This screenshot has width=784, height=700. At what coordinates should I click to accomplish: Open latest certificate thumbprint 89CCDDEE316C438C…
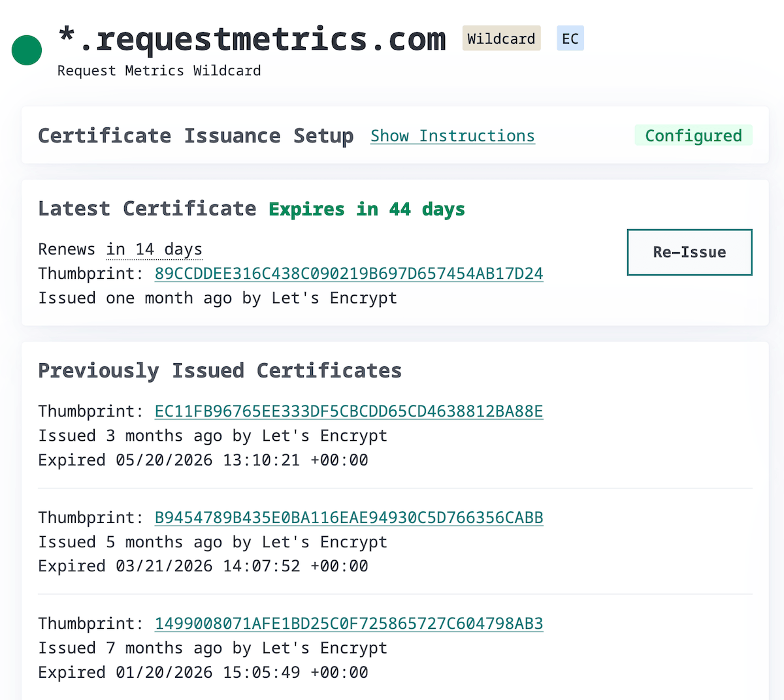(x=349, y=274)
